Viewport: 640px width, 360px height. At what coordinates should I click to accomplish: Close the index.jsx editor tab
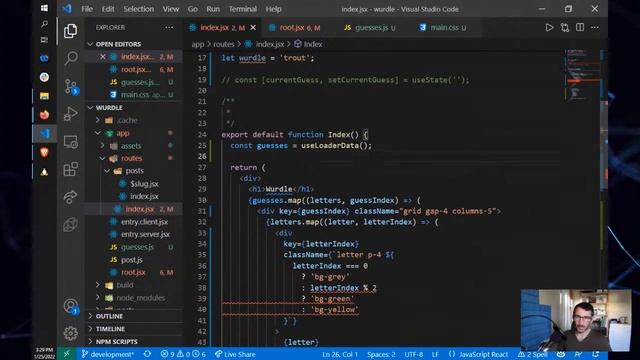[x=253, y=27]
